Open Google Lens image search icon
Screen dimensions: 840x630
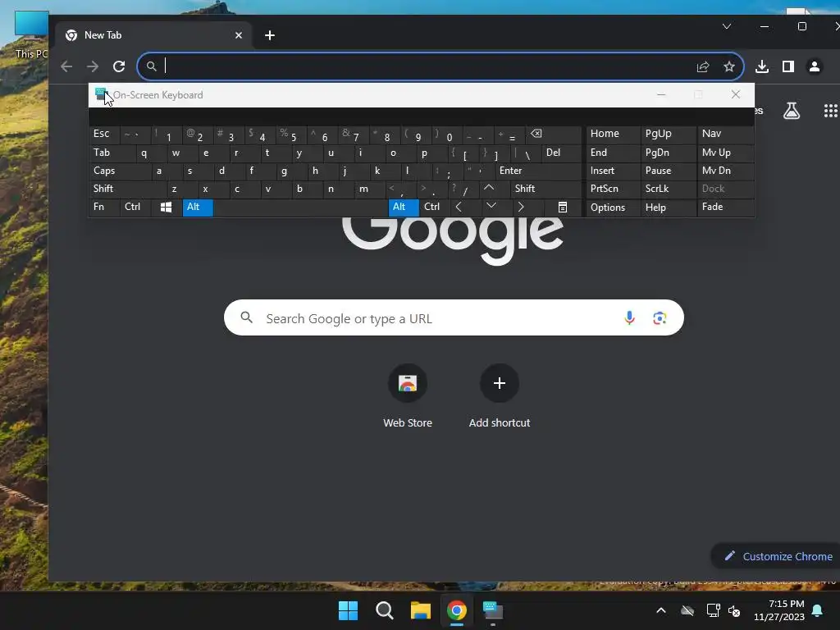tap(660, 317)
